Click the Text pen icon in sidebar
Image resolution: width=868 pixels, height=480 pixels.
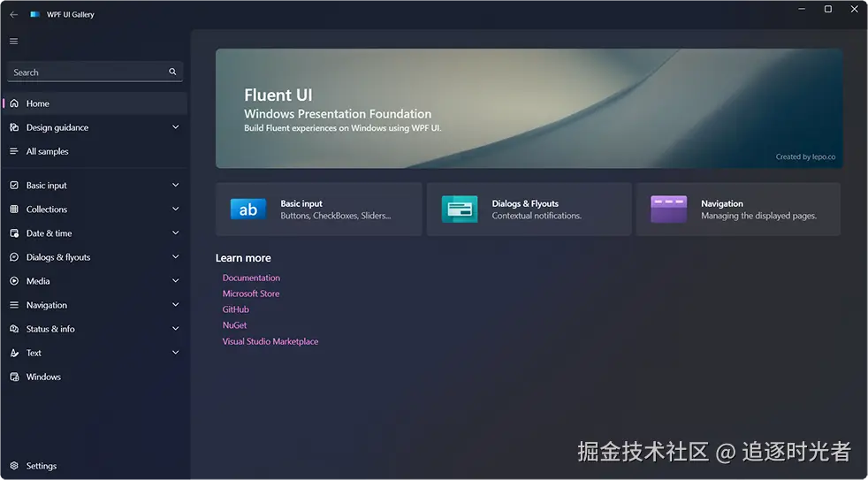click(14, 353)
